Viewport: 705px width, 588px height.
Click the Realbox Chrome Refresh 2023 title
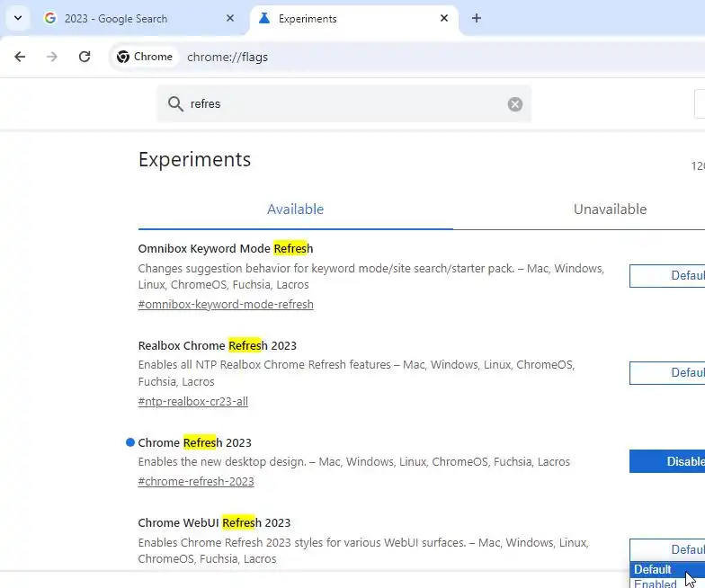pos(218,345)
